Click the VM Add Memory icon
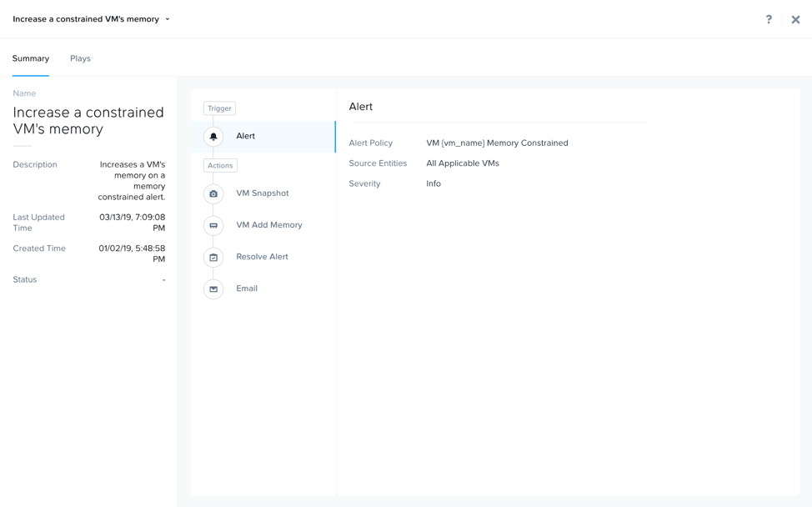 [213, 225]
